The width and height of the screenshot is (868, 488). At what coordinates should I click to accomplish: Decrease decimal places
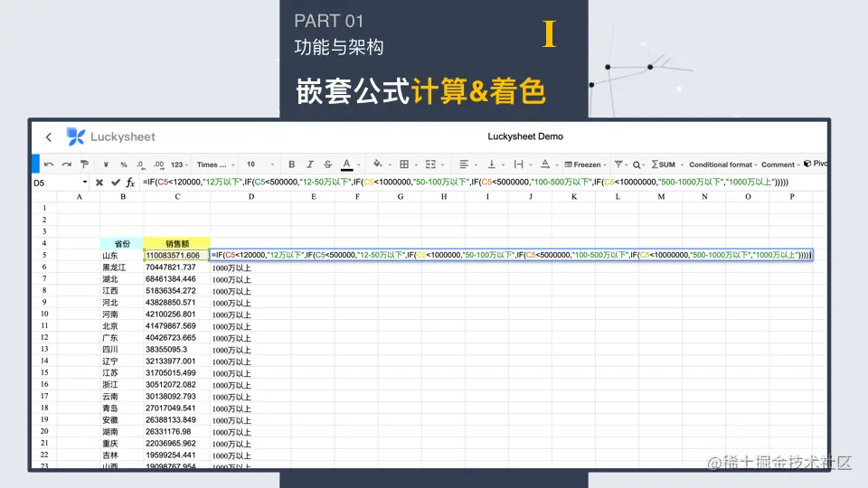141,164
